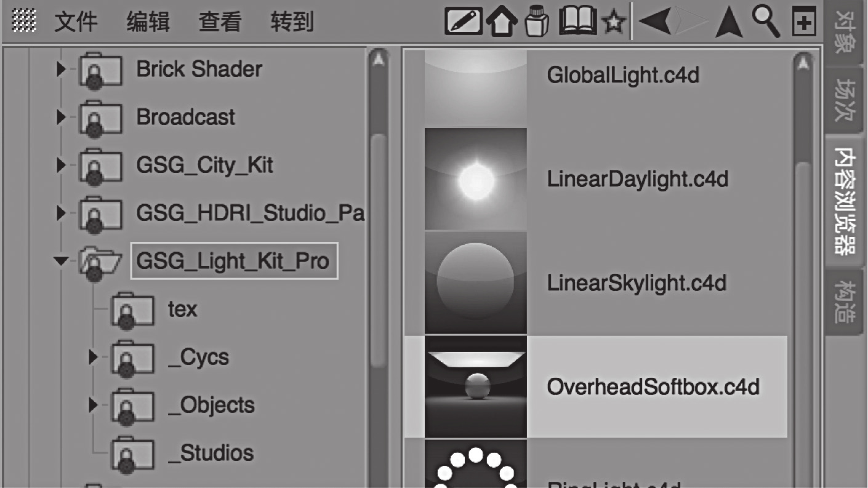This screenshot has width=868, height=488.
Task: Click the LinearDaylight.c4d thumbnail
Action: point(475,179)
